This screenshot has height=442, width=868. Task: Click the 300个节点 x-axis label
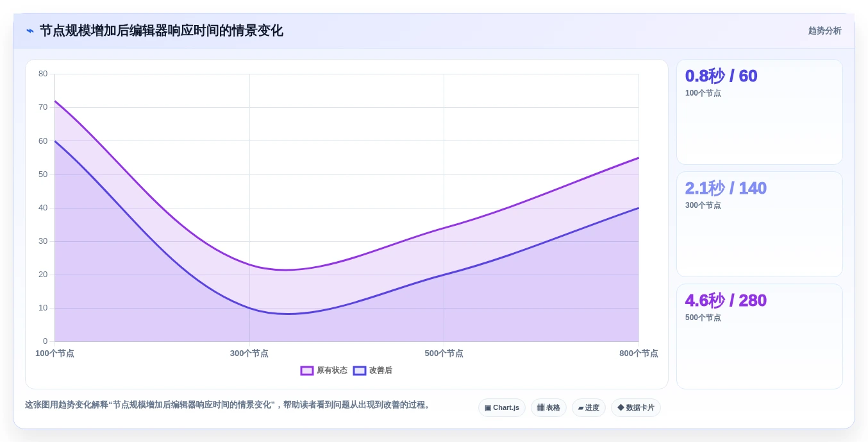tap(249, 353)
